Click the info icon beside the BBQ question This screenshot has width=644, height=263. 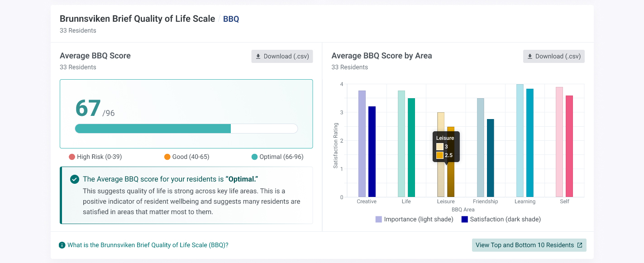62,245
